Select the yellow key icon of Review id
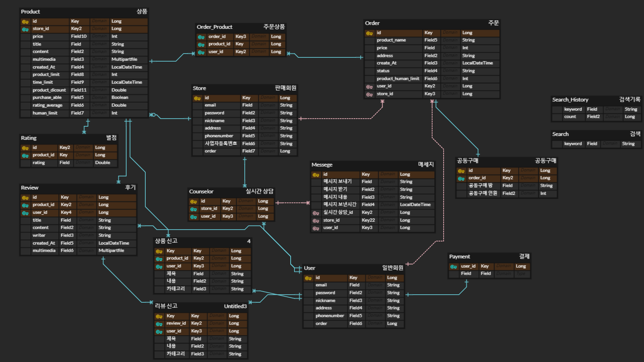Image resolution: width=644 pixels, height=362 pixels. (x=25, y=198)
